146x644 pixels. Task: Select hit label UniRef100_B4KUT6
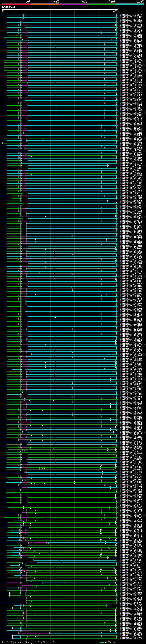tap(131, 452)
